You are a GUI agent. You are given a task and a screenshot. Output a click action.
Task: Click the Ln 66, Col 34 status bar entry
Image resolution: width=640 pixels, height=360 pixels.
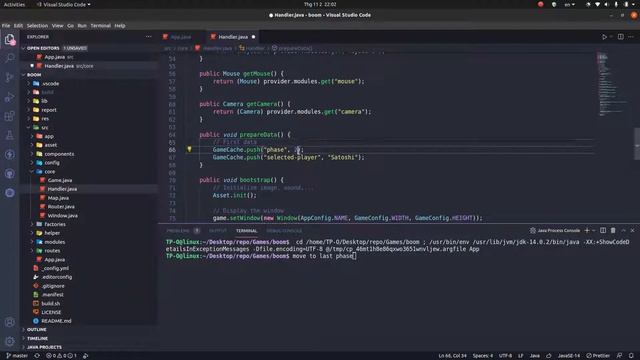click(452, 356)
